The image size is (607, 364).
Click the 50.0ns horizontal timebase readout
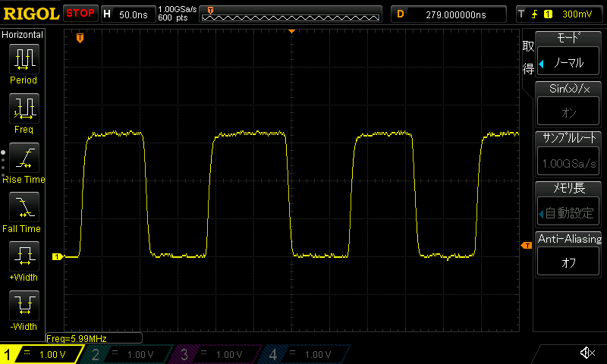[128, 14]
